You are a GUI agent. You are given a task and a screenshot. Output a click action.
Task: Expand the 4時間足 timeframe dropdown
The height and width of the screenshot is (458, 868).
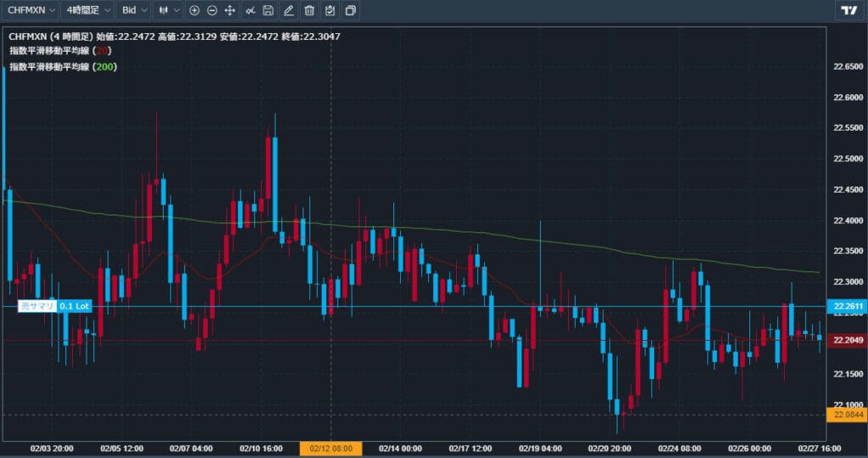pos(87,10)
